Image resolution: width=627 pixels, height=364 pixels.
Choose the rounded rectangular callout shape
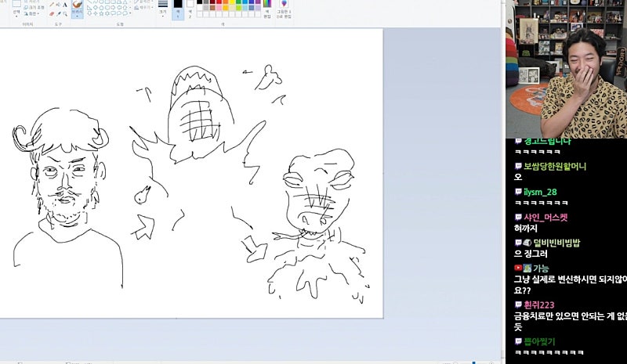(x=113, y=13)
